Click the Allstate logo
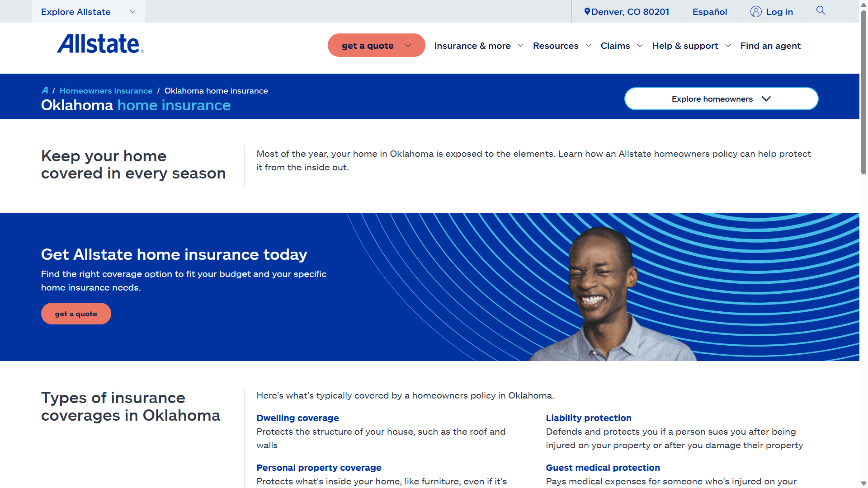This screenshot has width=868, height=488. [x=99, y=44]
